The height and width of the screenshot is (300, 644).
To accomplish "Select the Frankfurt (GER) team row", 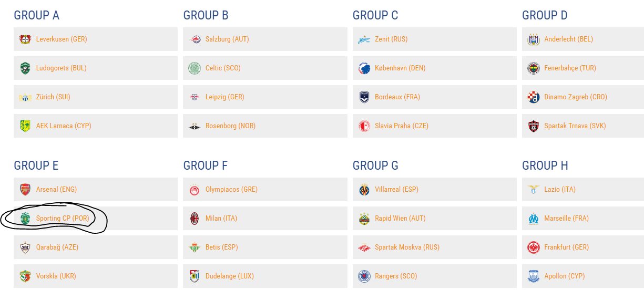I will point(583,247).
